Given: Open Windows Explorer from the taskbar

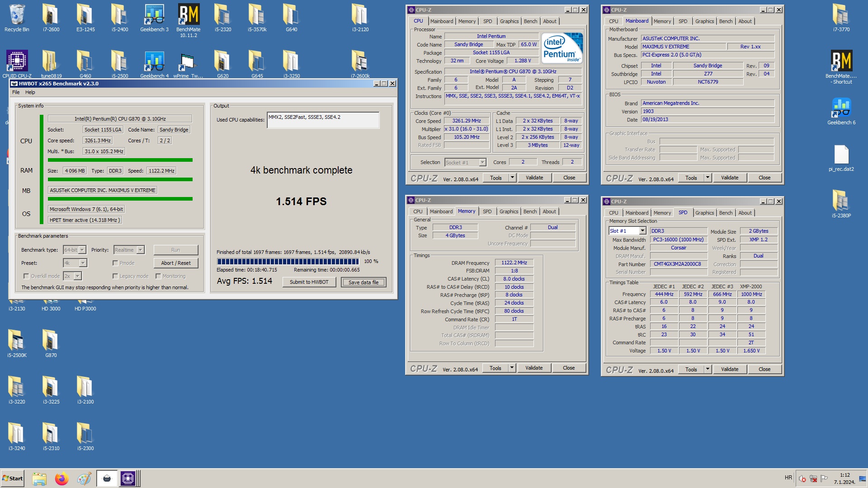Looking at the screenshot, I should click(x=39, y=479).
